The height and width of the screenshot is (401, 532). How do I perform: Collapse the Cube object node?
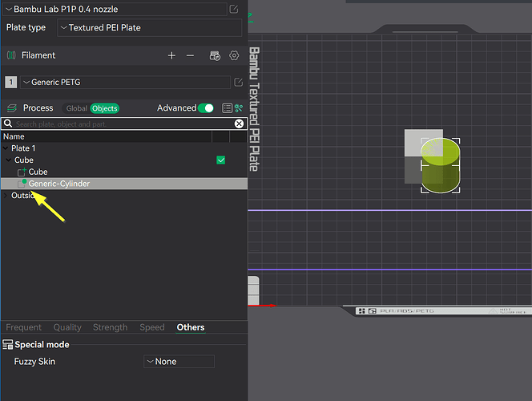click(x=9, y=160)
